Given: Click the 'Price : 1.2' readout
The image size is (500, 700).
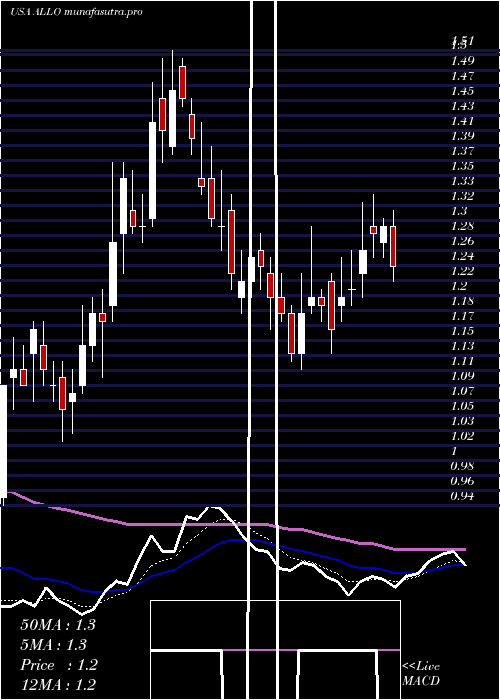Looking at the screenshot, I should 59,665.
